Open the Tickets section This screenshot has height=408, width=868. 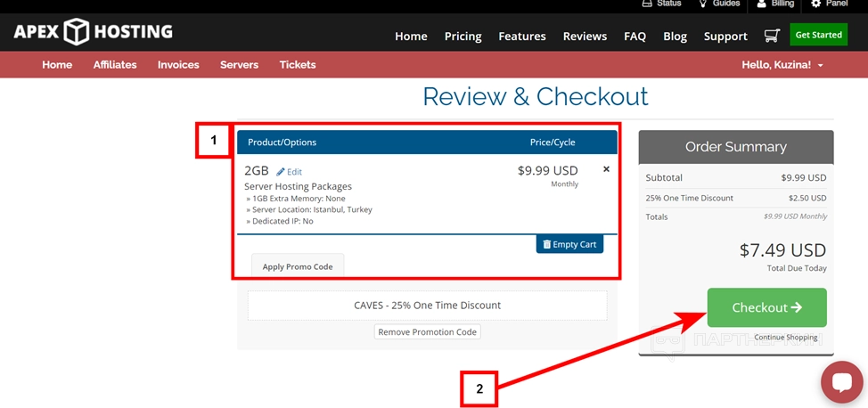point(298,65)
